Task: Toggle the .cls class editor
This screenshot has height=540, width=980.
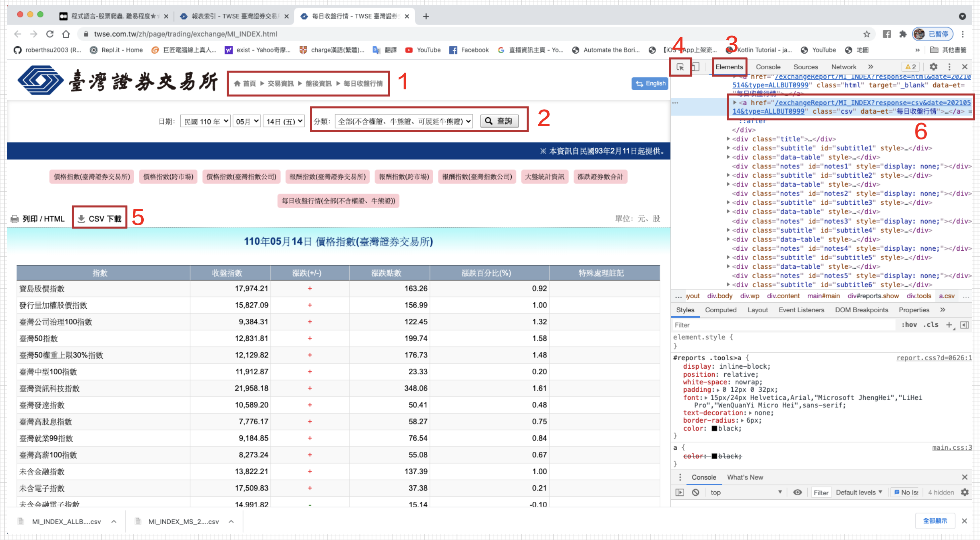Action: (931, 325)
